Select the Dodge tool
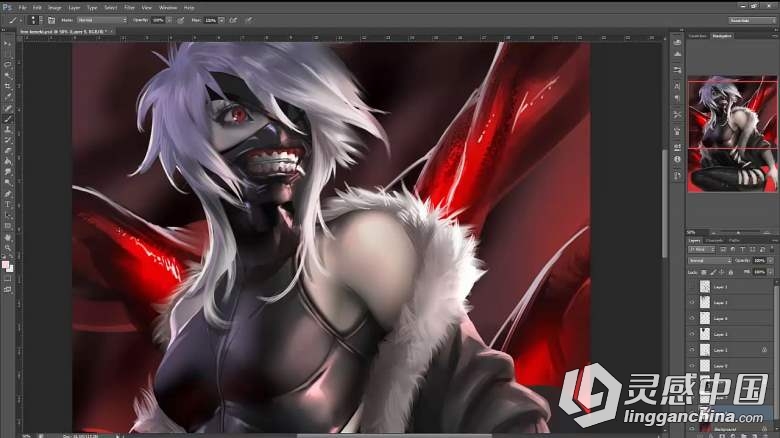Viewport: 780px width, 438px height. click(x=7, y=183)
